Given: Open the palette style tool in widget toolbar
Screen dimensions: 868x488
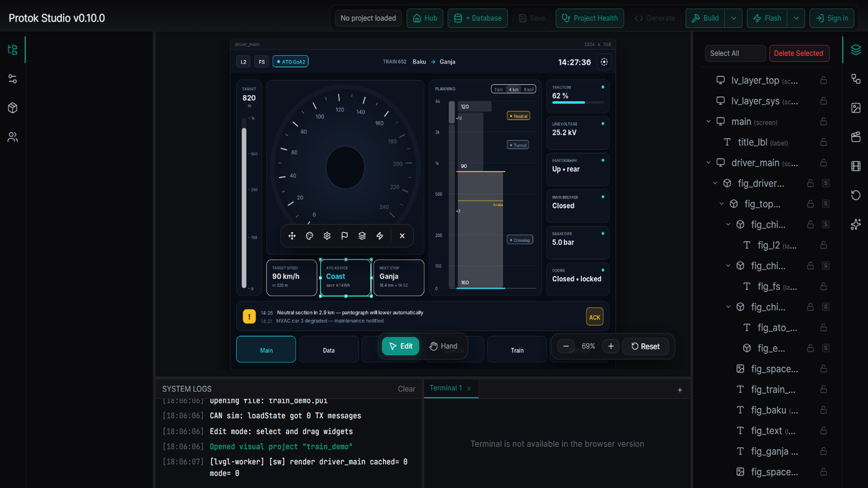Looking at the screenshot, I should [x=309, y=236].
